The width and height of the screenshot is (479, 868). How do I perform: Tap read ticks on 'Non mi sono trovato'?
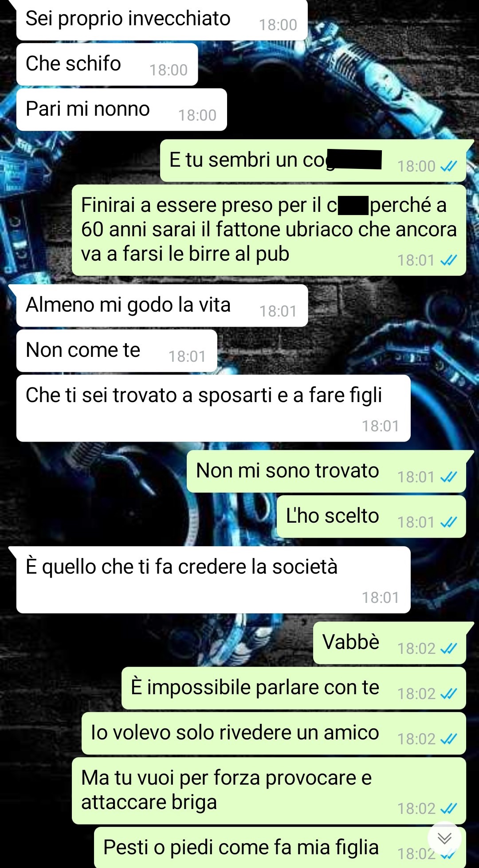click(x=448, y=477)
